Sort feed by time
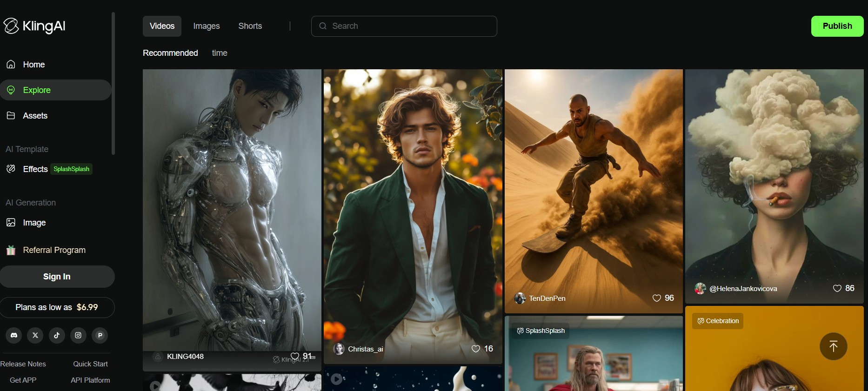The width and height of the screenshot is (868, 391). pos(220,53)
